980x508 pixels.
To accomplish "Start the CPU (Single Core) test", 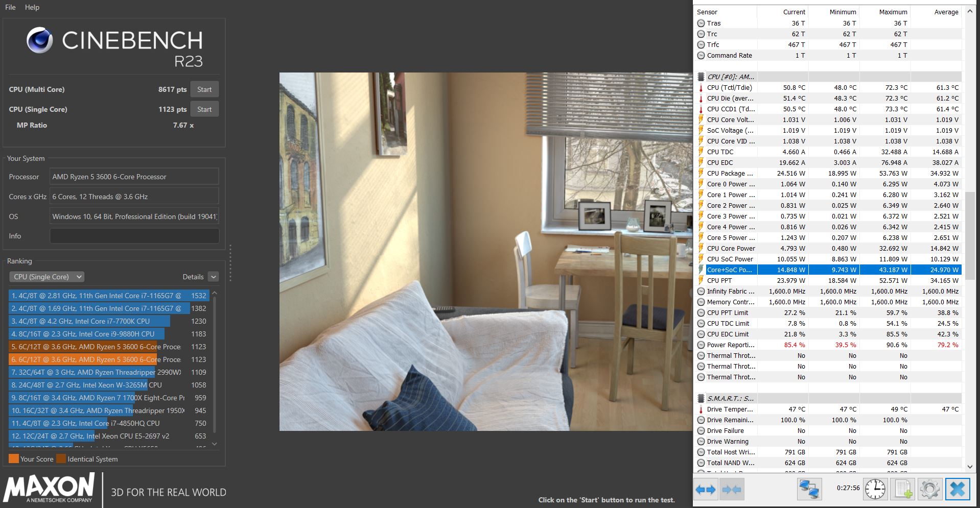I will coord(204,109).
